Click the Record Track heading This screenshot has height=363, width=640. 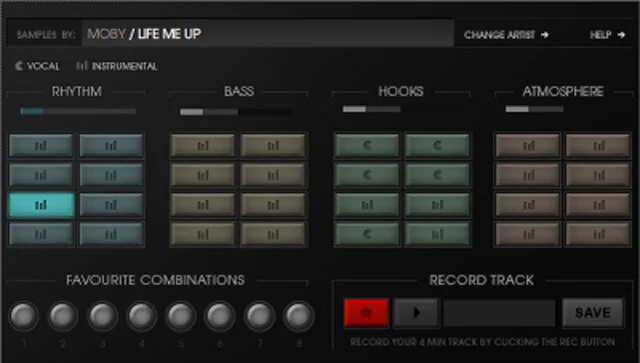[x=482, y=280]
